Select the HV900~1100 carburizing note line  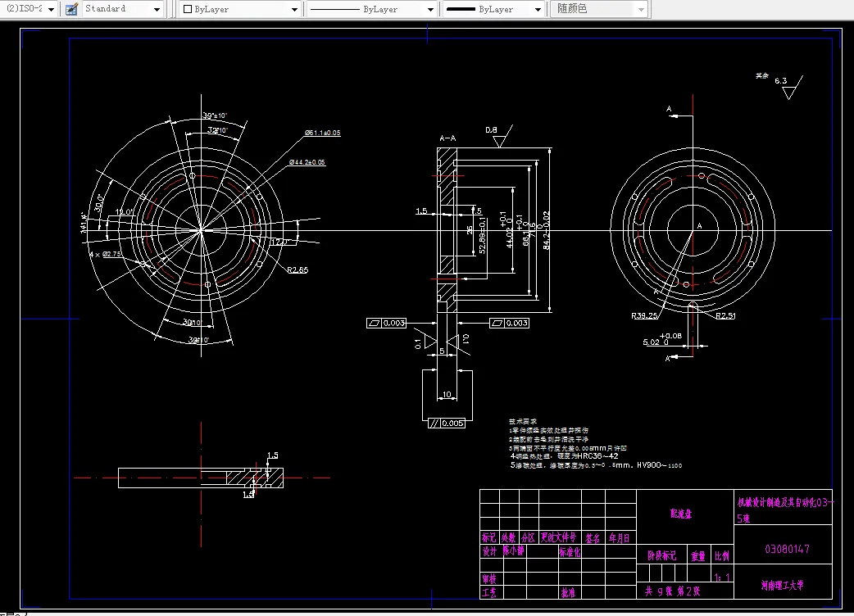[596, 465]
